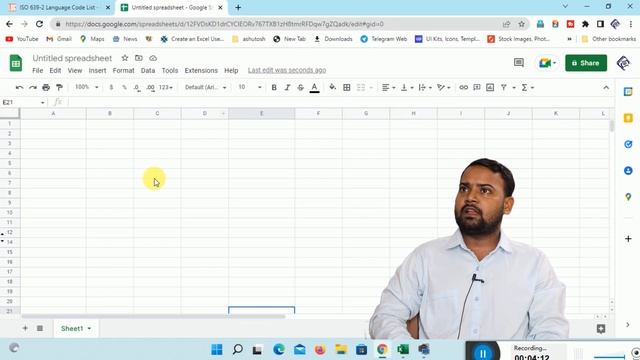640x360 pixels.
Task: Open the Insert menu
Action: (x=97, y=71)
